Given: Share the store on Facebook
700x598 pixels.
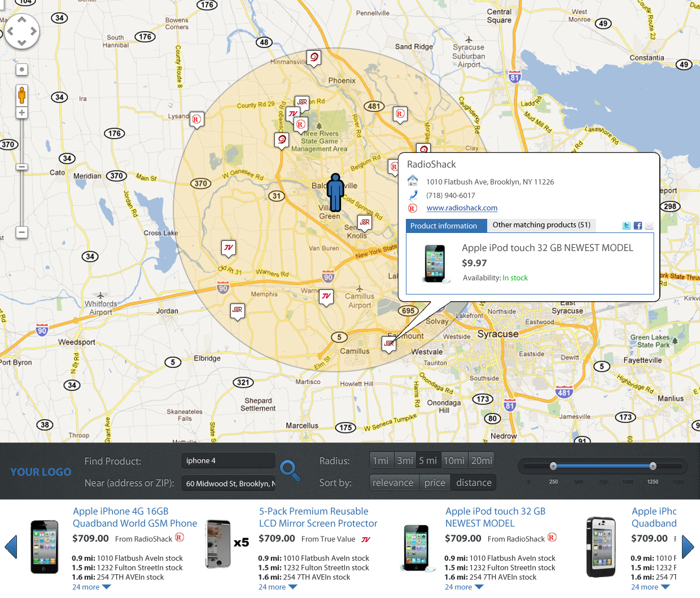Looking at the screenshot, I should coord(638,226).
